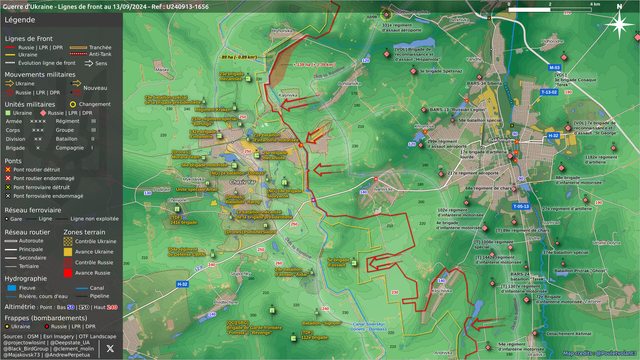Click the yellow 'Avance Ukraine' swatch

click(x=68, y=252)
